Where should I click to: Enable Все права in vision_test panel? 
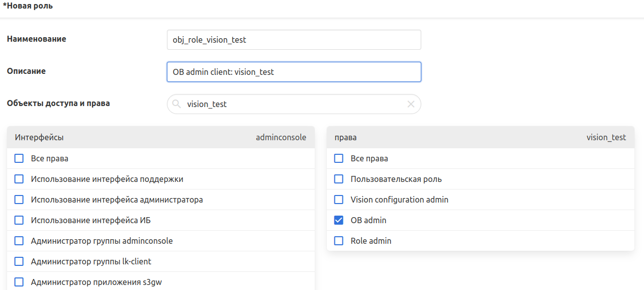click(x=339, y=158)
